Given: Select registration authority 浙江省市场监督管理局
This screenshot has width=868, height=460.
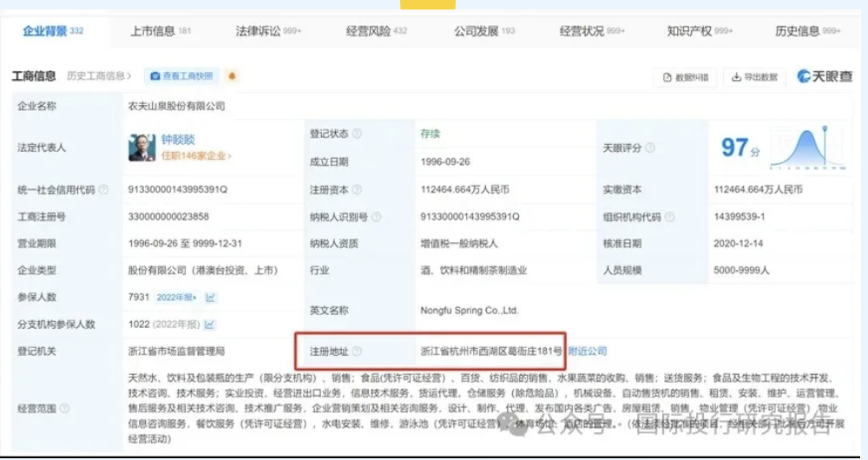Looking at the screenshot, I should click(176, 351).
